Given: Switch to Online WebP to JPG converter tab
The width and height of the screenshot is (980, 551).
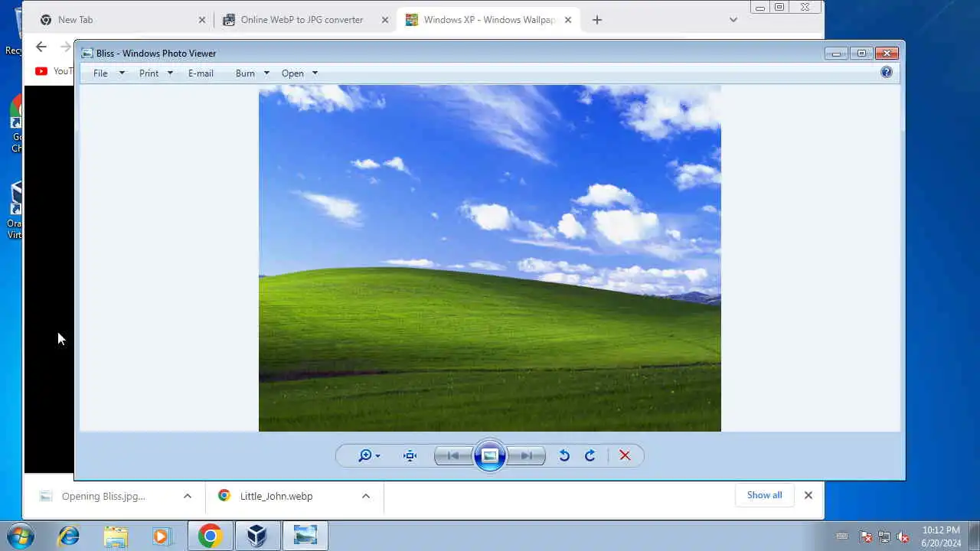Looking at the screenshot, I should pos(305,20).
